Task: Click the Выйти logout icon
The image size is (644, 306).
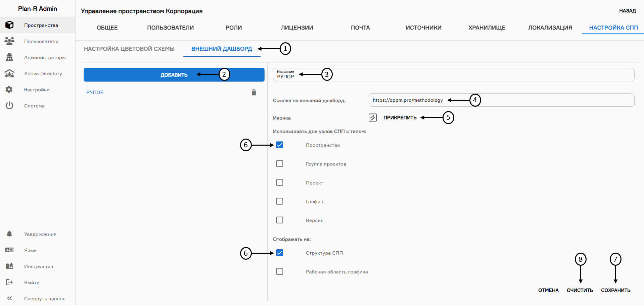Action: point(9,282)
